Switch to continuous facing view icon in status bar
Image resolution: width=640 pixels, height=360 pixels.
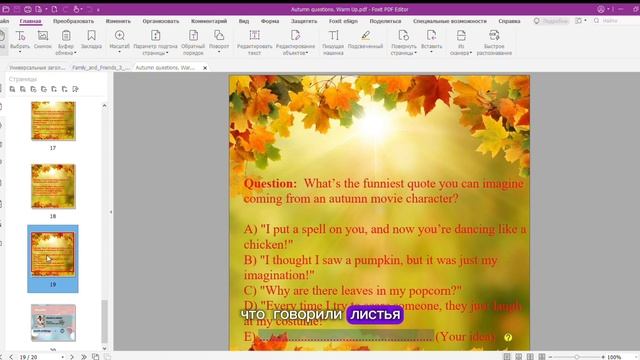[x=542, y=357]
